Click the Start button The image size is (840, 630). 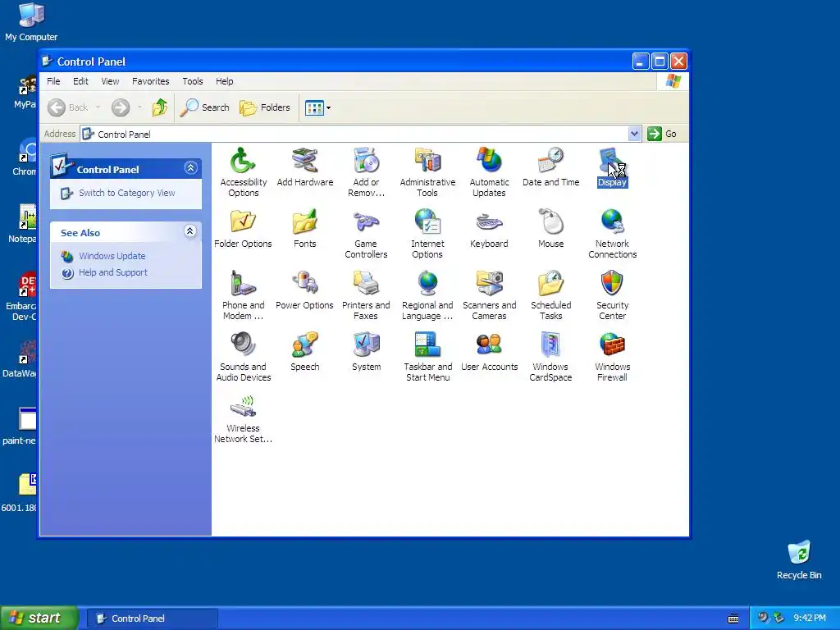[x=39, y=619]
